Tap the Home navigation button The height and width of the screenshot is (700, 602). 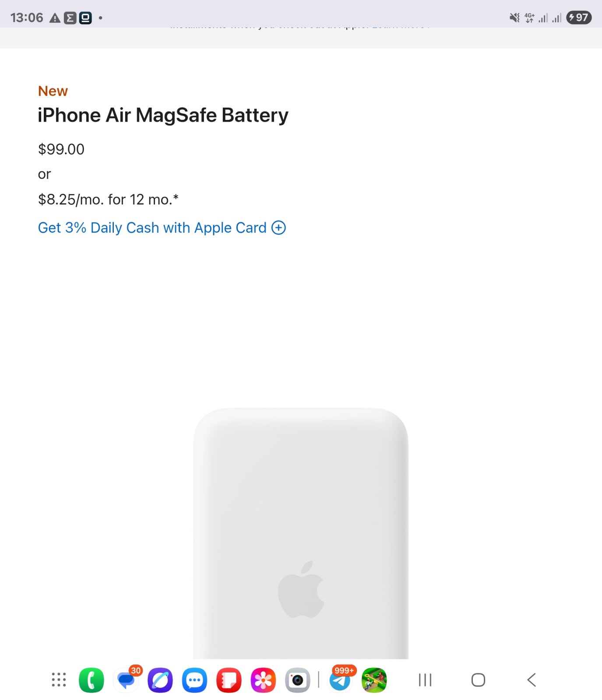coord(478,680)
